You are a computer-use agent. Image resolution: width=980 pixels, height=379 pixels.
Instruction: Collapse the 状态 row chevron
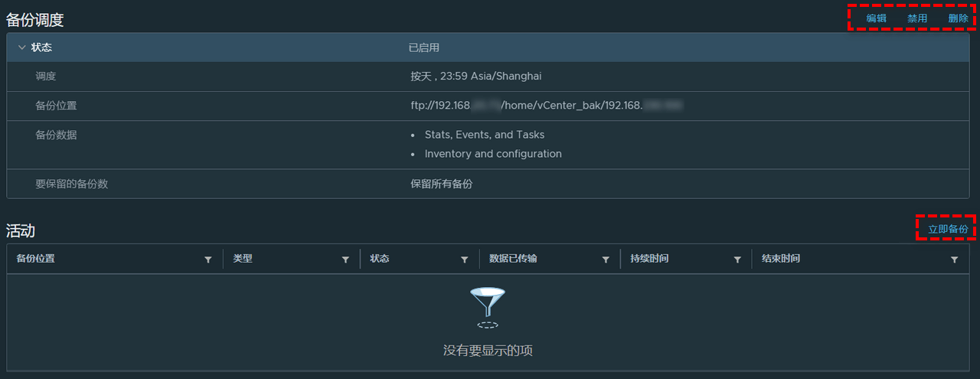[21, 47]
